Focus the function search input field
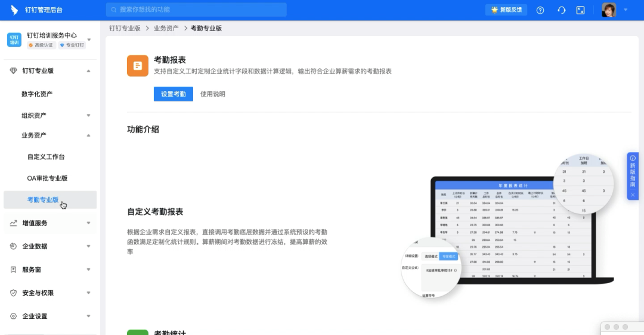Screen dimensions: 644x335 click(x=197, y=10)
